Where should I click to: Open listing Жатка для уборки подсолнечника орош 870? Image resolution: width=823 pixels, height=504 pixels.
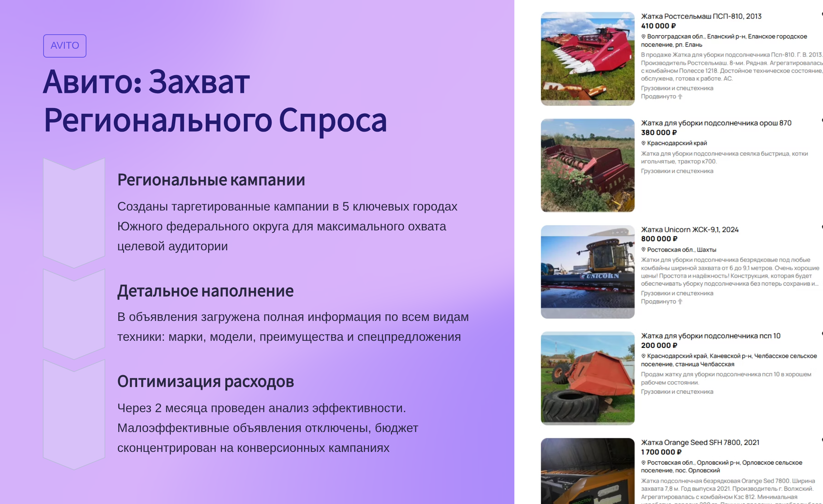pyautogui.click(x=716, y=123)
